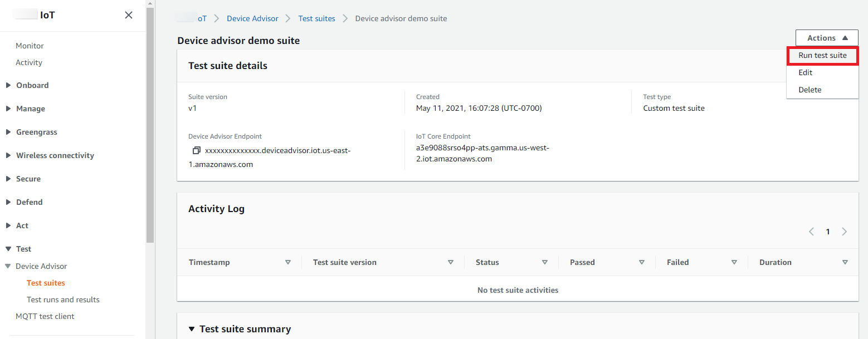Choose Delete in the Actions menu
This screenshot has height=339, width=868.
tap(810, 90)
